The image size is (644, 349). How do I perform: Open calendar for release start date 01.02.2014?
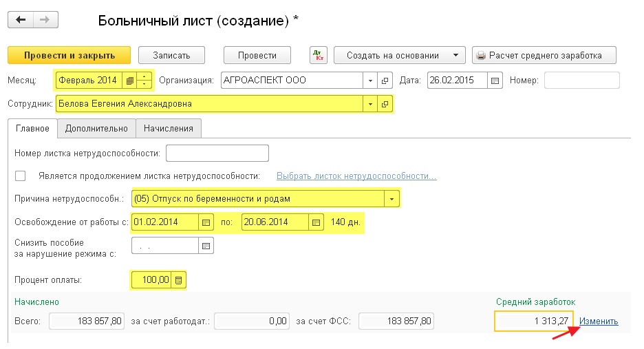pos(206,222)
